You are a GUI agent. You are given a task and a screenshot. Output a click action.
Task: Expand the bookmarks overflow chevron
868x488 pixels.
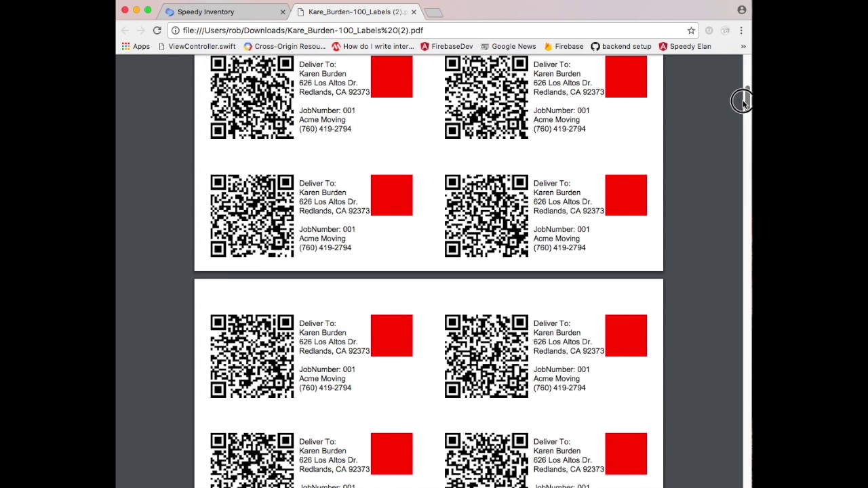pyautogui.click(x=743, y=46)
